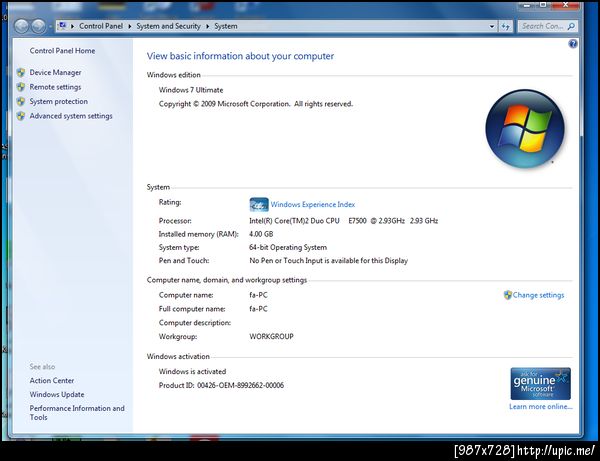600x461 pixels.
Task: Expand arrow before Control Panel breadcrumb
Action: click(x=72, y=26)
